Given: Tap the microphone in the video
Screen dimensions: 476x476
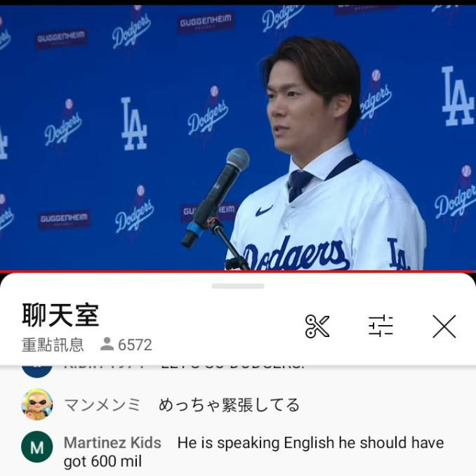Looking at the screenshot, I should click(x=216, y=197).
